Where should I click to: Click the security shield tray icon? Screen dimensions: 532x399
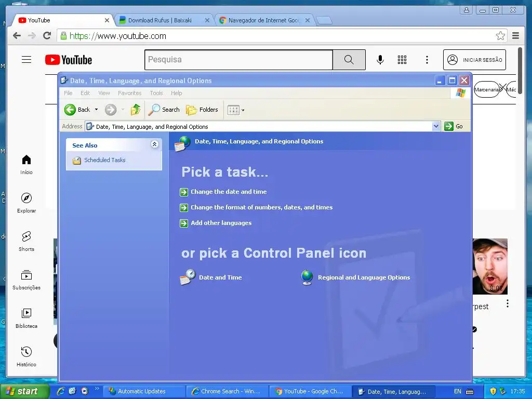[494, 391]
